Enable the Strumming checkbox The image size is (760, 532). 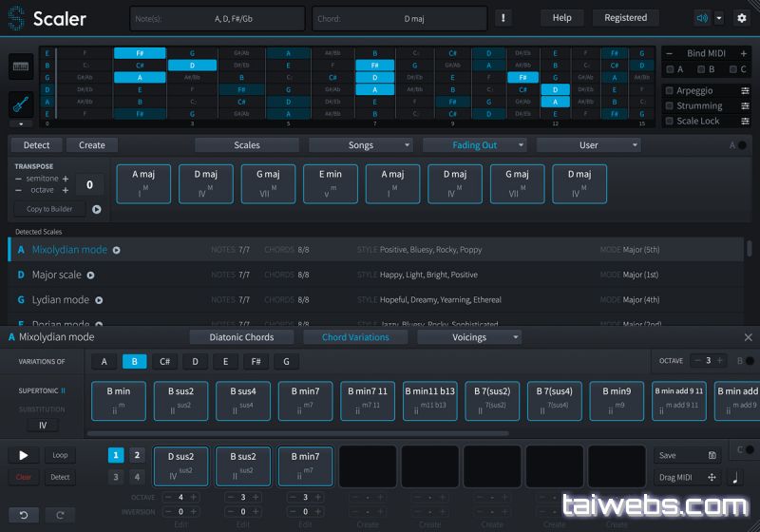(x=670, y=105)
